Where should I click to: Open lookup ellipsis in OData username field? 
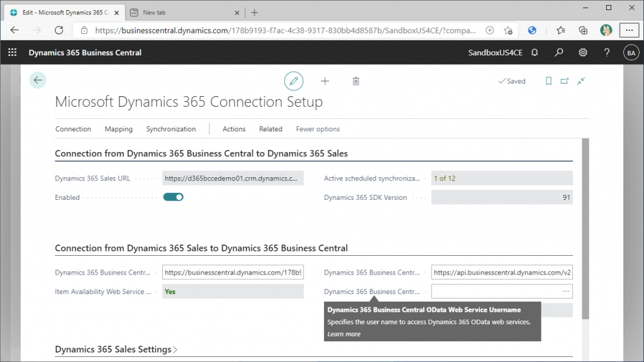[565, 292]
